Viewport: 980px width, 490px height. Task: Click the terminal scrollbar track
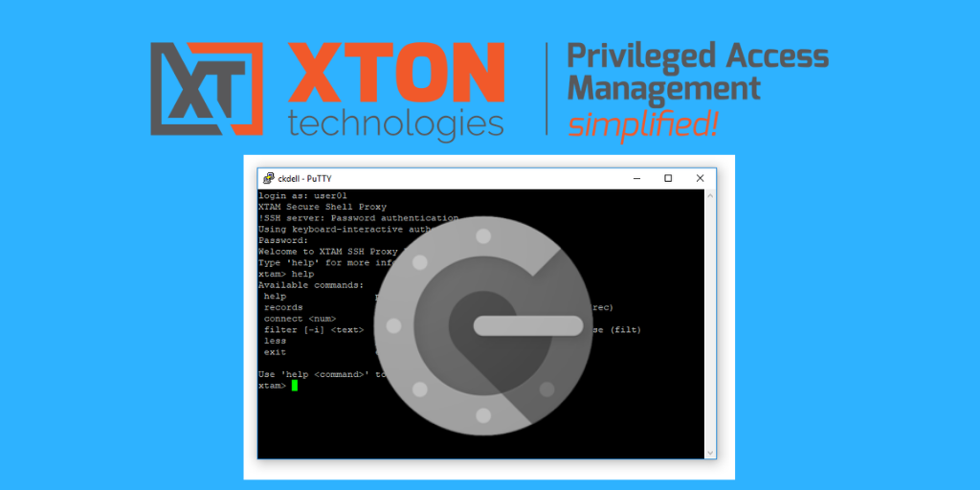point(709,325)
